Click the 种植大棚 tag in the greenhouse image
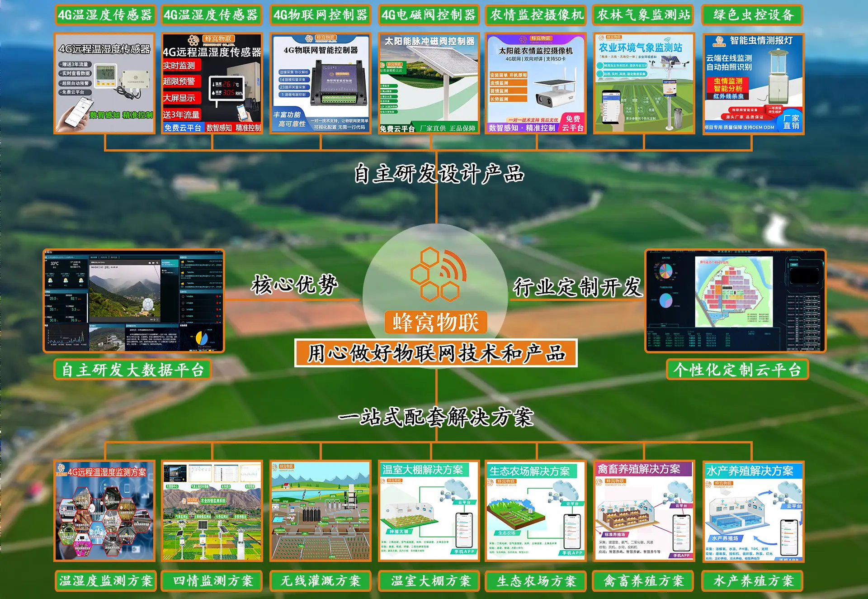 pos(399,531)
